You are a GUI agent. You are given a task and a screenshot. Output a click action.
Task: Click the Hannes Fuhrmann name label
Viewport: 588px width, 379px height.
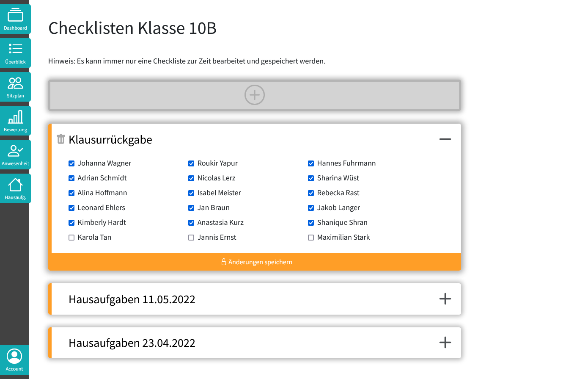346,163
